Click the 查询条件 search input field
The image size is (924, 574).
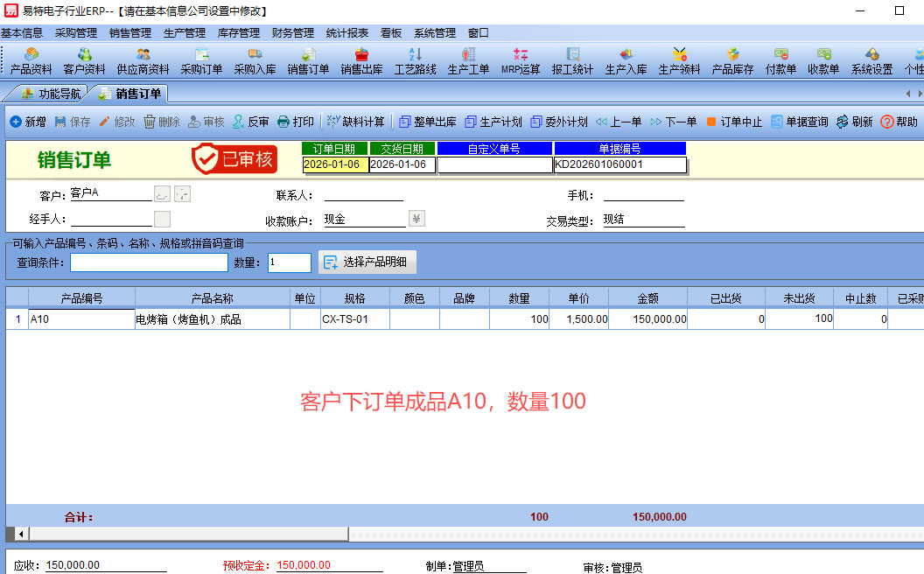(x=149, y=262)
